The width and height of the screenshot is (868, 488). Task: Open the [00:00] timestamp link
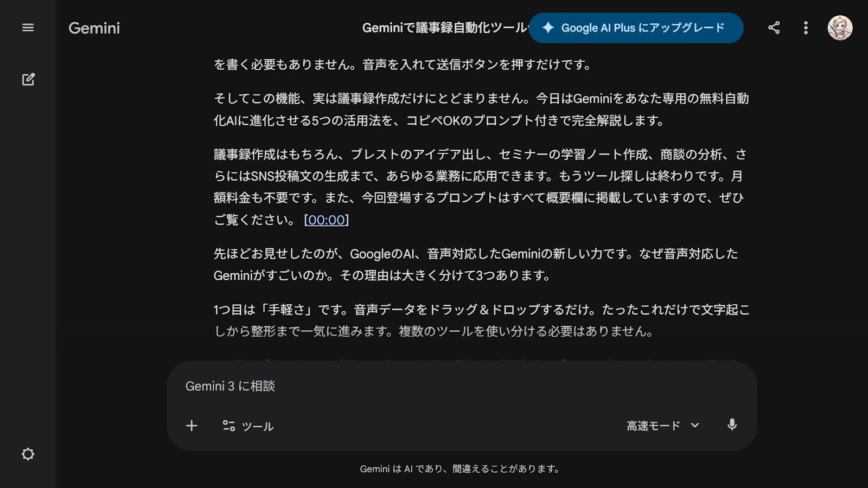click(x=327, y=220)
